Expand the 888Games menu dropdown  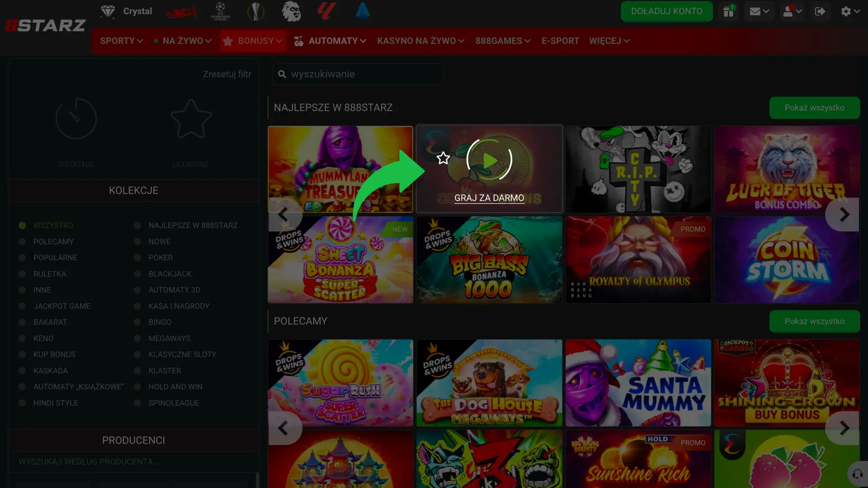pyautogui.click(x=503, y=41)
